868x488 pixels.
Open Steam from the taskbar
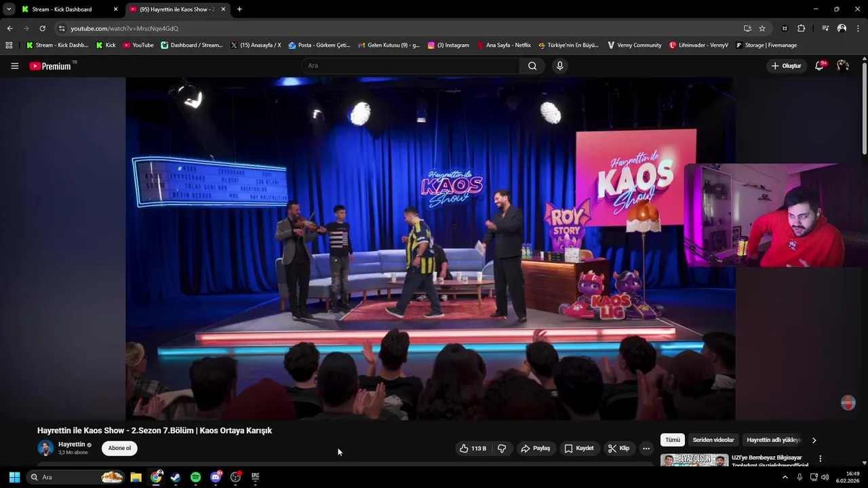click(x=176, y=477)
